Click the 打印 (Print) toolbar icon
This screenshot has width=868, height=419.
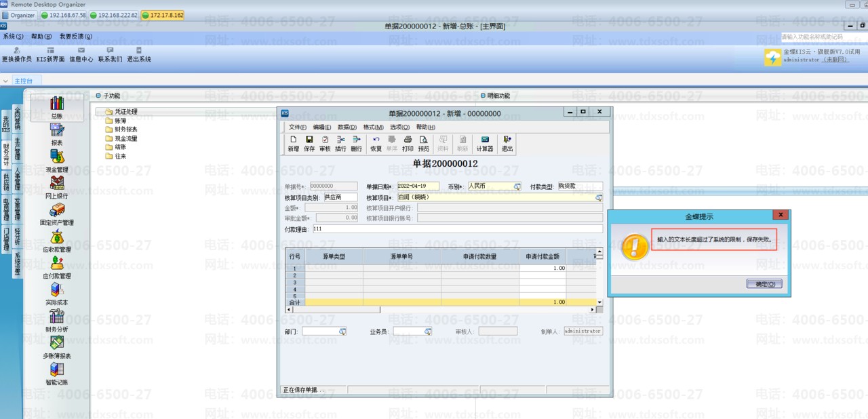pyautogui.click(x=408, y=143)
